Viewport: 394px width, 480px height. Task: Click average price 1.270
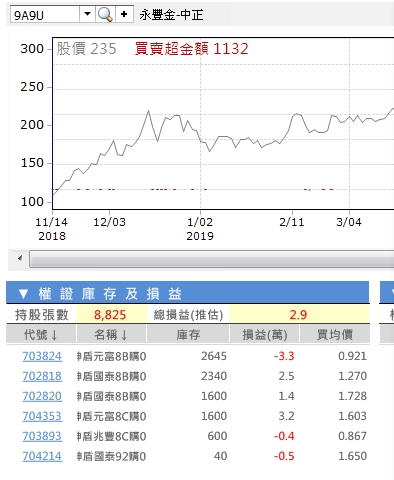(352, 376)
